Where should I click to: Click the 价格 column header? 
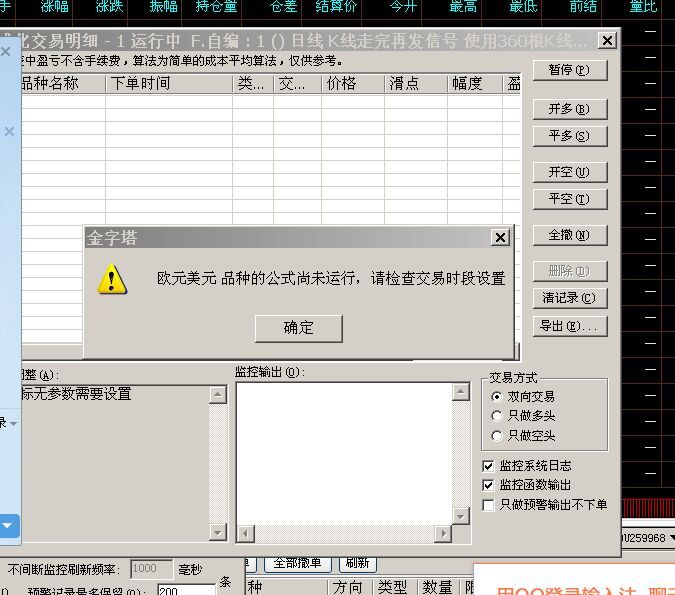[353, 84]
